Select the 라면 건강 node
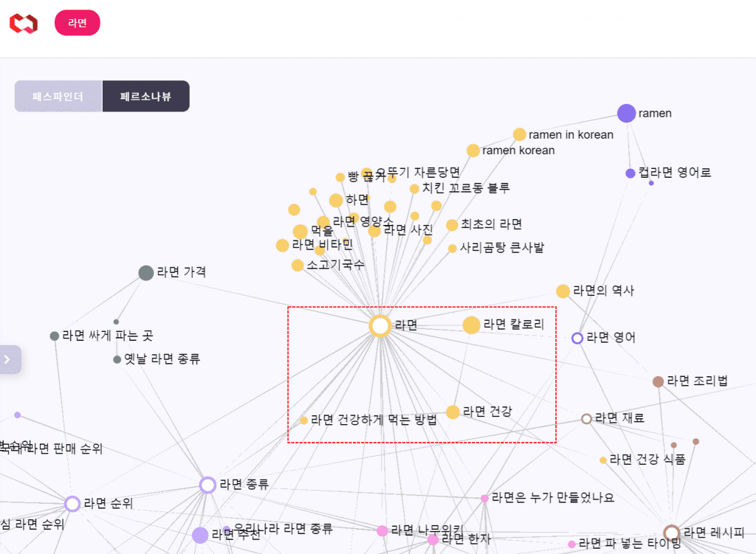 [x=453, y=412]
